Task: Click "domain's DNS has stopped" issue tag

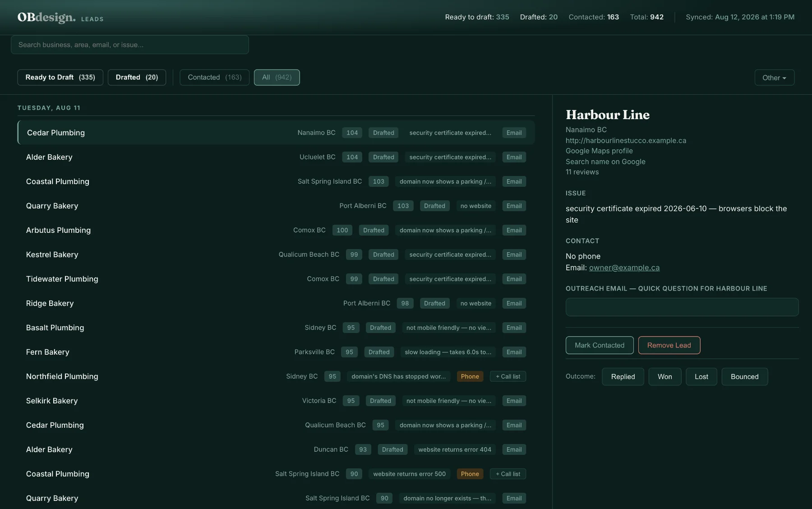Action: [x=398, y=376]
